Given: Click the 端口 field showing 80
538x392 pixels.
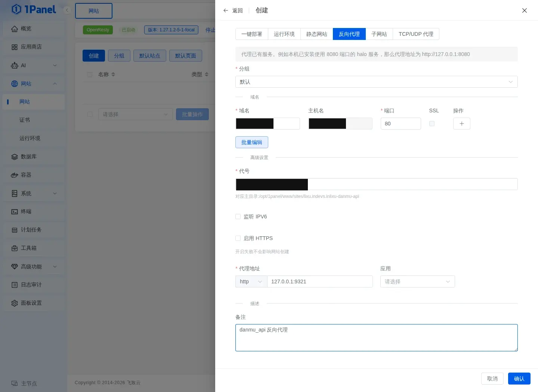Looking at the screenshot, I should coord(401,124).
